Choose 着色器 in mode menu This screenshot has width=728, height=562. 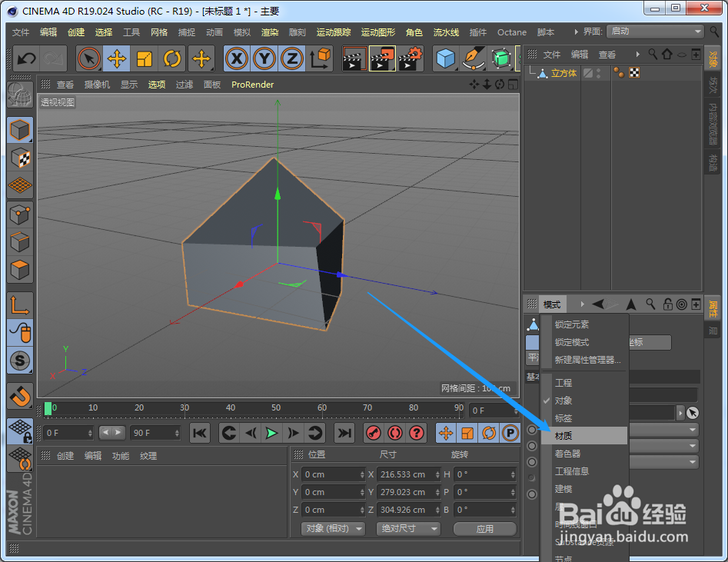tap(584, 454)
